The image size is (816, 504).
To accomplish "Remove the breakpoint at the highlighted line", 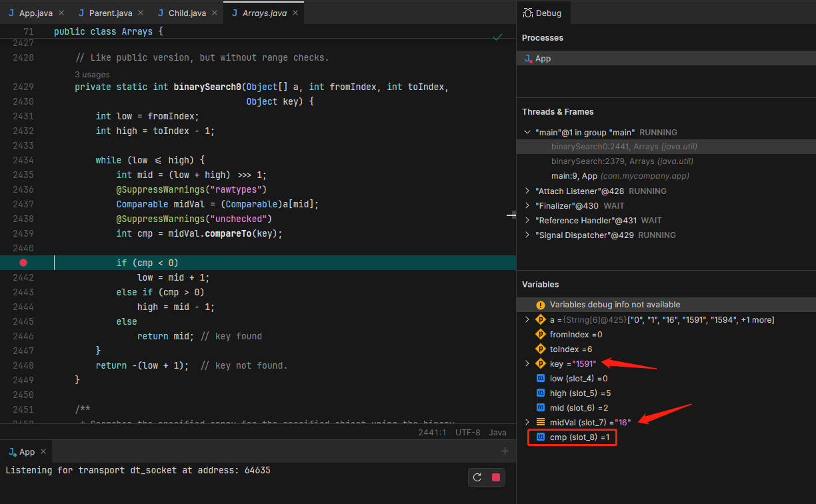I will click(23, 263).
